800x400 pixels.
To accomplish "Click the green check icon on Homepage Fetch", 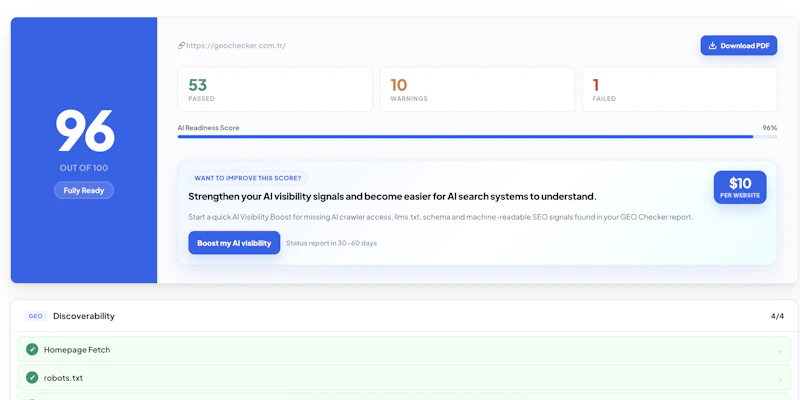I will tap(32, 349).
